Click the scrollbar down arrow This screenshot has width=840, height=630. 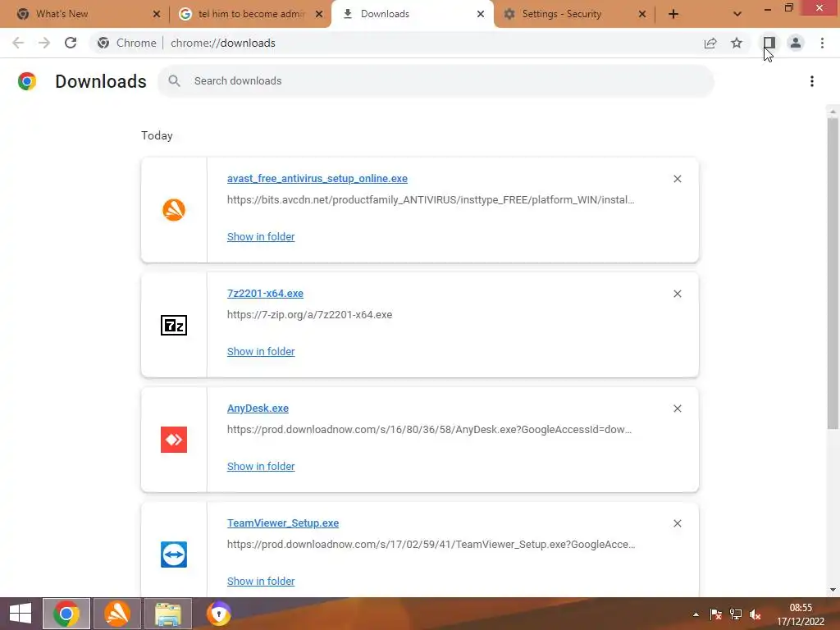click(x=833, y=590)
